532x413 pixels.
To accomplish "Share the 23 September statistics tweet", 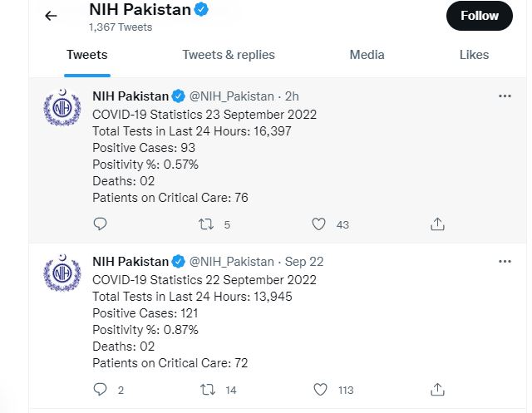I will click(437, 224).
